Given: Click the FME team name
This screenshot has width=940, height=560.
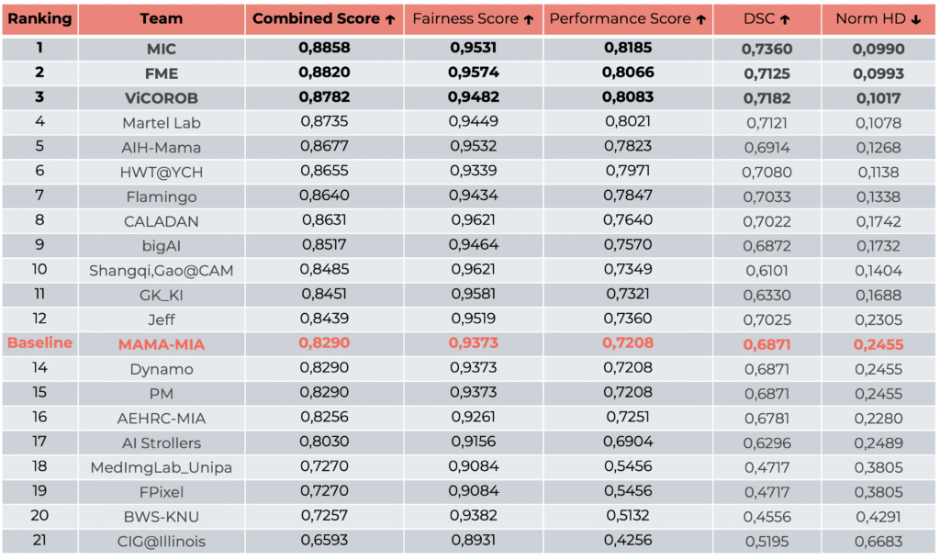Looking at the screenshot, I should (x=162, y=74).
